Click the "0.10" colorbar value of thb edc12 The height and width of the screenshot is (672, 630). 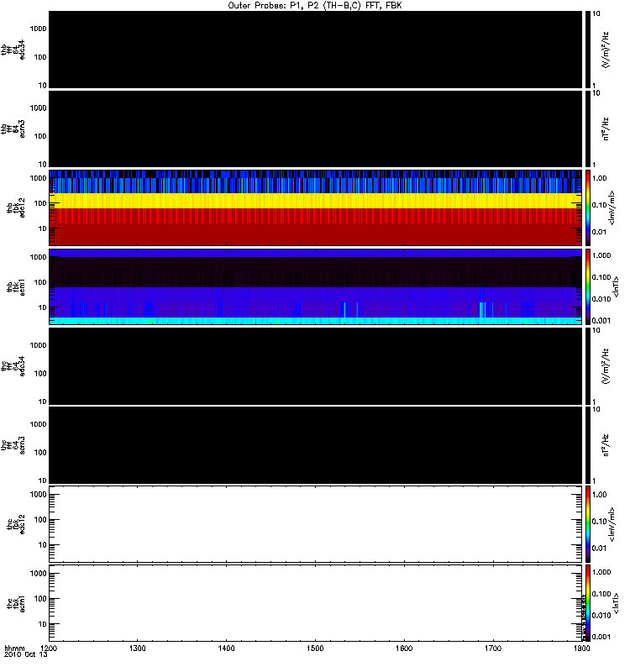point(599,205)
